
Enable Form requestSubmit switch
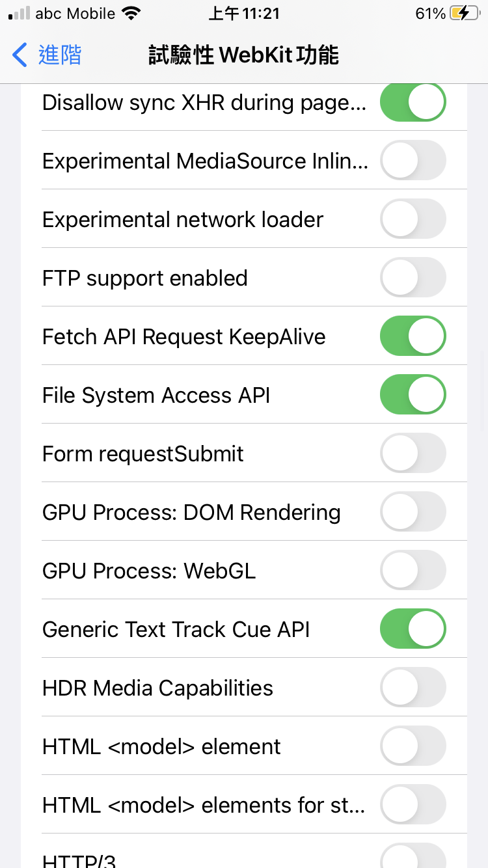[413, 454]
